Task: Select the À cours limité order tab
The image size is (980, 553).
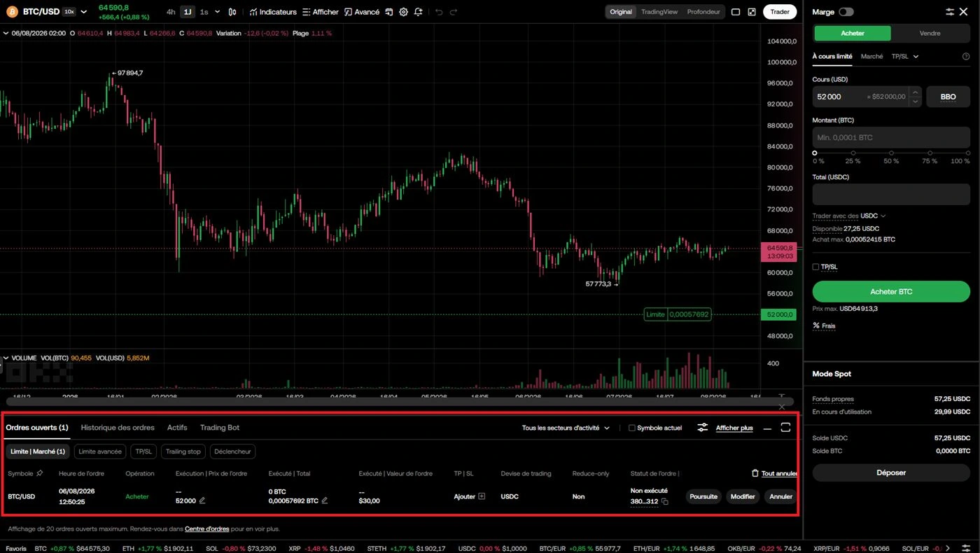Action: [x=832, y=57]
